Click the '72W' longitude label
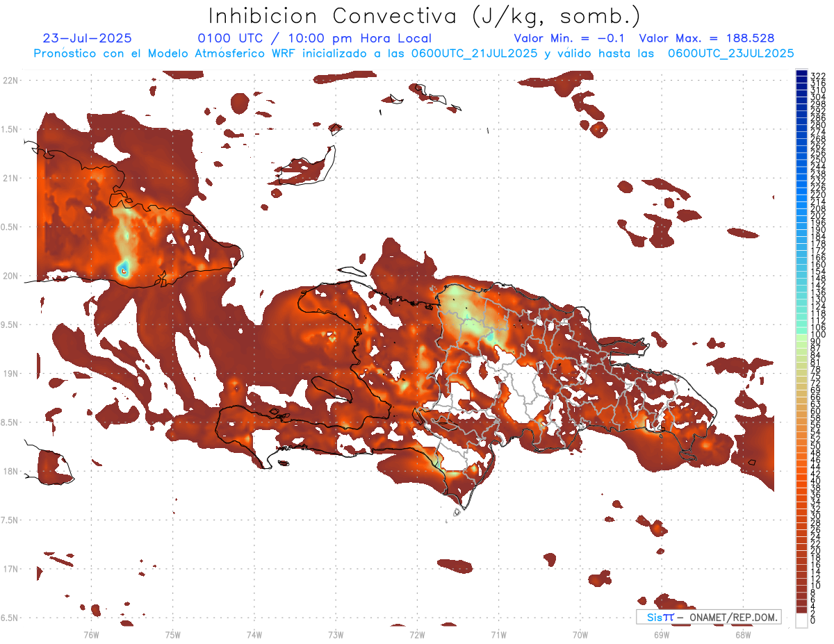 coord(417,634)
